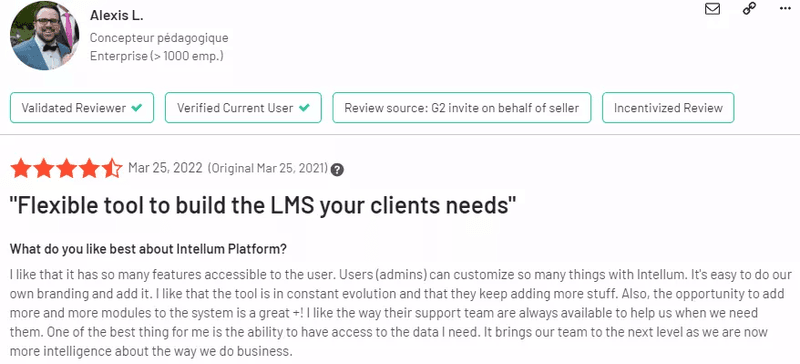Click the first filled star
The image size is (800, 364).
pos(21,168)
